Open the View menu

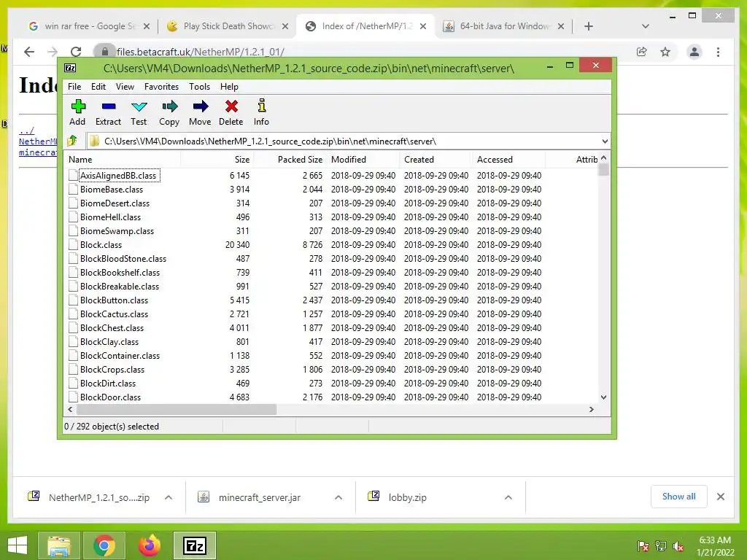pyautogui.click(x=125, y=87)
